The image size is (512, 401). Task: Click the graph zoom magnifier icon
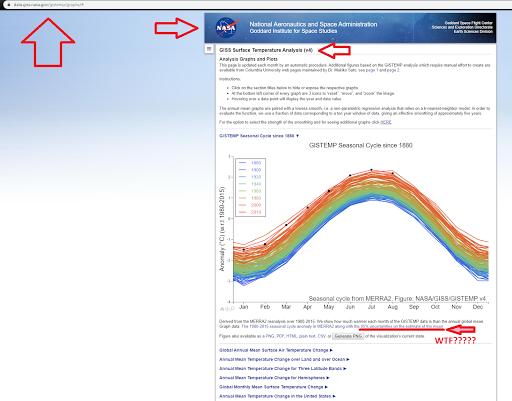(232, 309)
